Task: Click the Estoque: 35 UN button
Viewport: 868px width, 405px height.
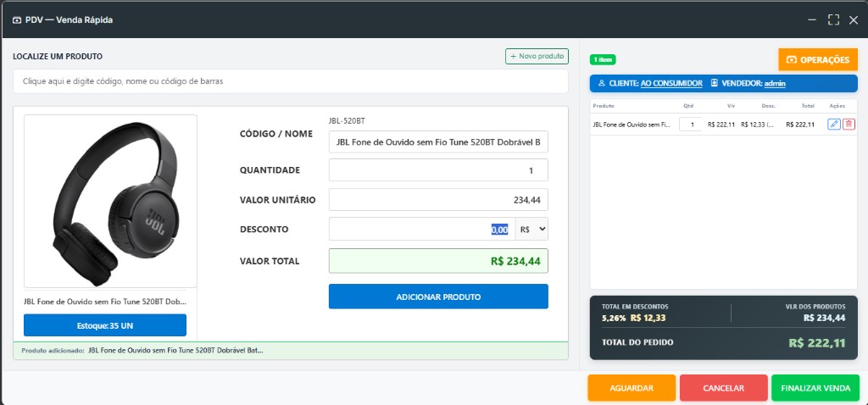Action: [105, 325]
